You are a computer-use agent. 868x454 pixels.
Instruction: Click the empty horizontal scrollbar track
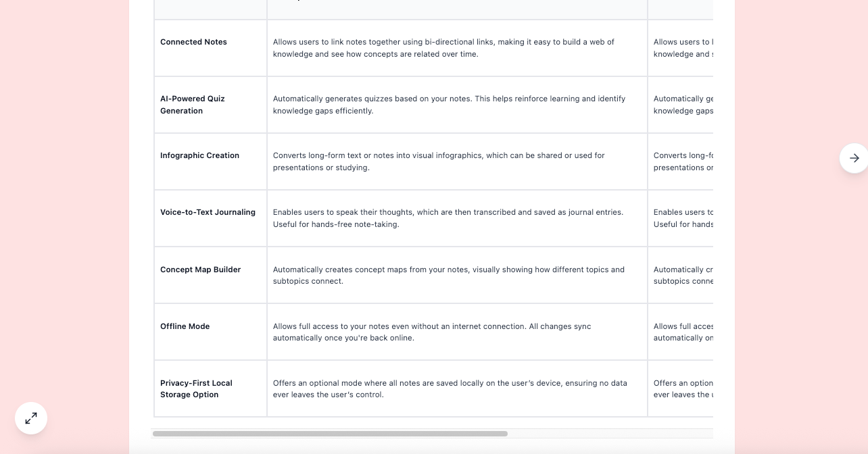click(610, 434)
